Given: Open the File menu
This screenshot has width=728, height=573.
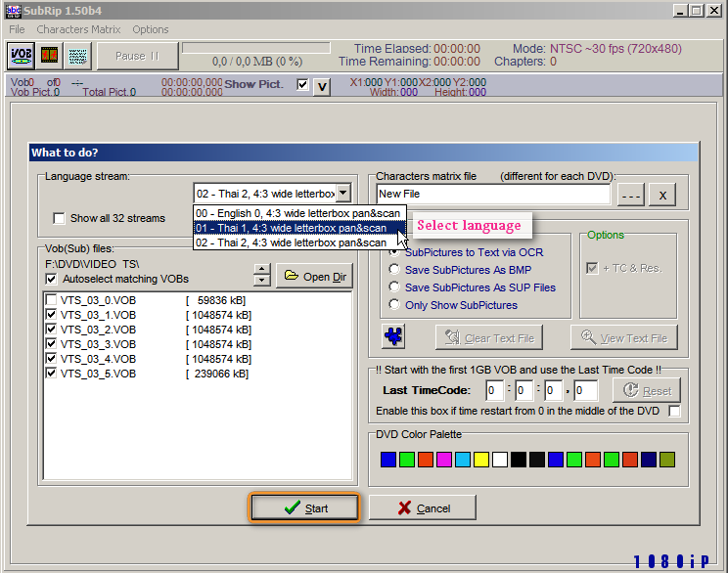Looking at the screenshot, I should tap(17, 29).
